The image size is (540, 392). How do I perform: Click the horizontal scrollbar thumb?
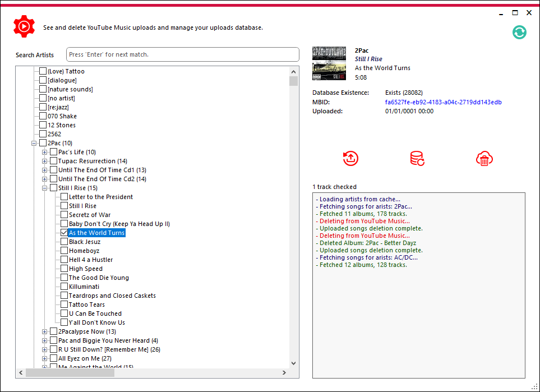click(x=70, y=372)
